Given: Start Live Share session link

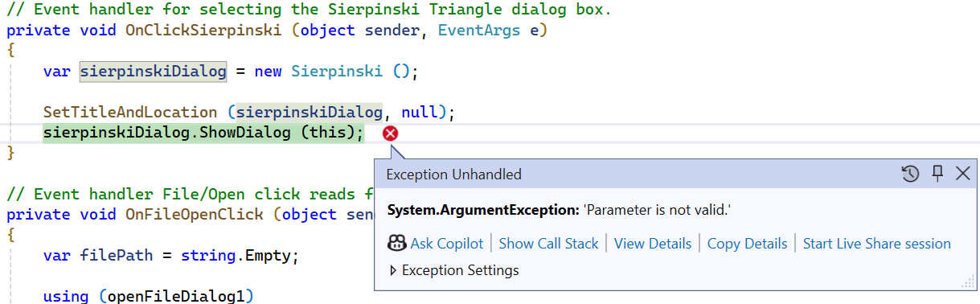Looking at the screenshot, I should click(x=877, y=244).
